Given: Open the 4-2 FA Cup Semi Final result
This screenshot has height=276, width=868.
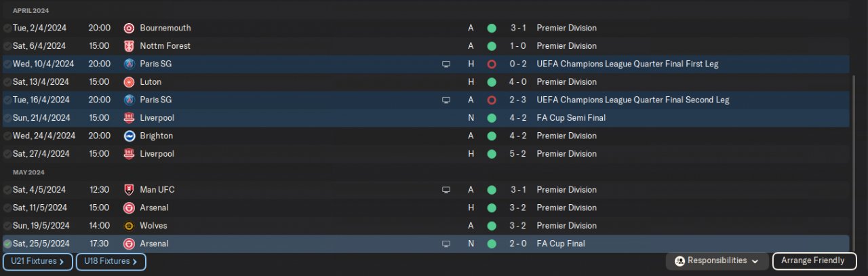Looking at the screenshot, I should click(x=518, y=118).
